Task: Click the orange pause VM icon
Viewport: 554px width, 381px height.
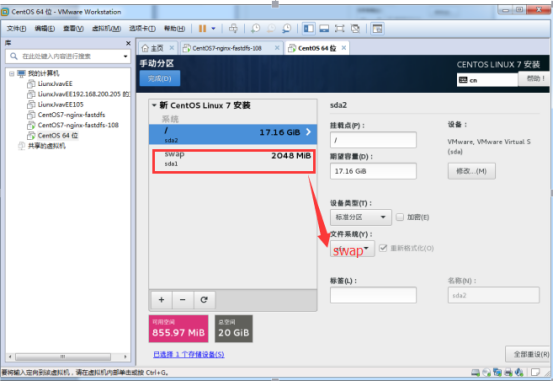Action: 202,29
